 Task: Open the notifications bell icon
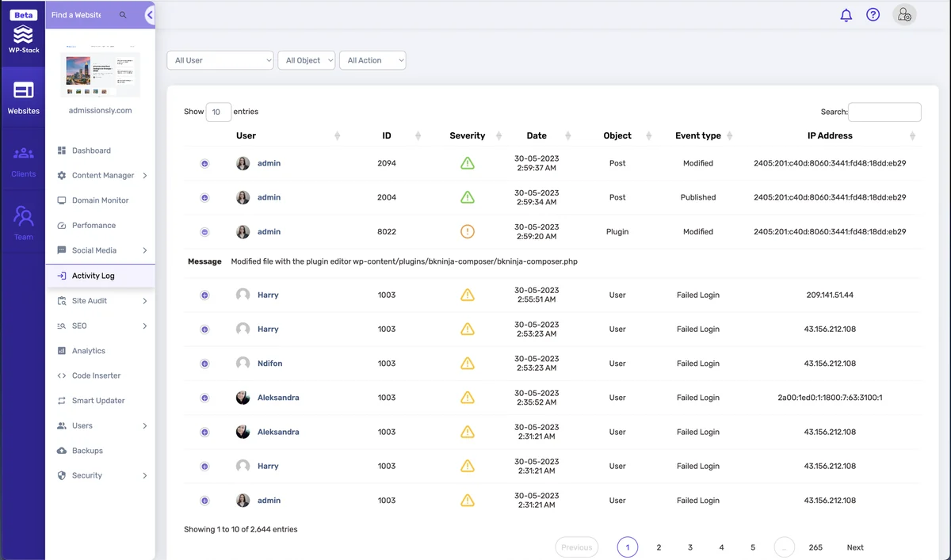click(x=846, y=15)
